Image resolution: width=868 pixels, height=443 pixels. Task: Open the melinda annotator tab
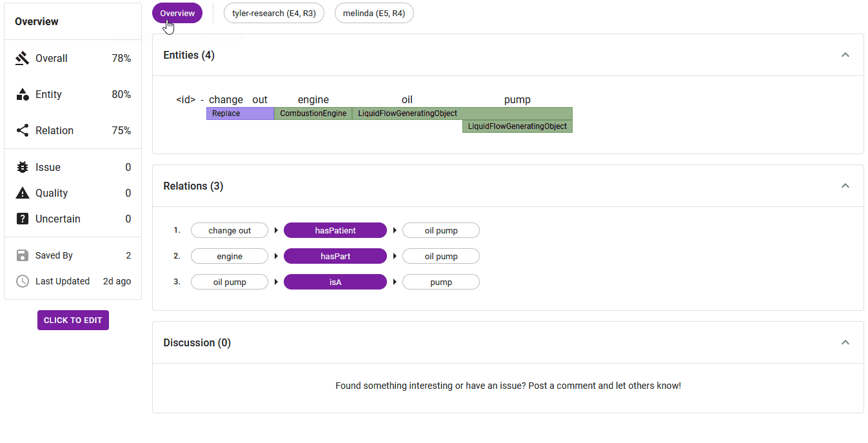click(374, 14)
